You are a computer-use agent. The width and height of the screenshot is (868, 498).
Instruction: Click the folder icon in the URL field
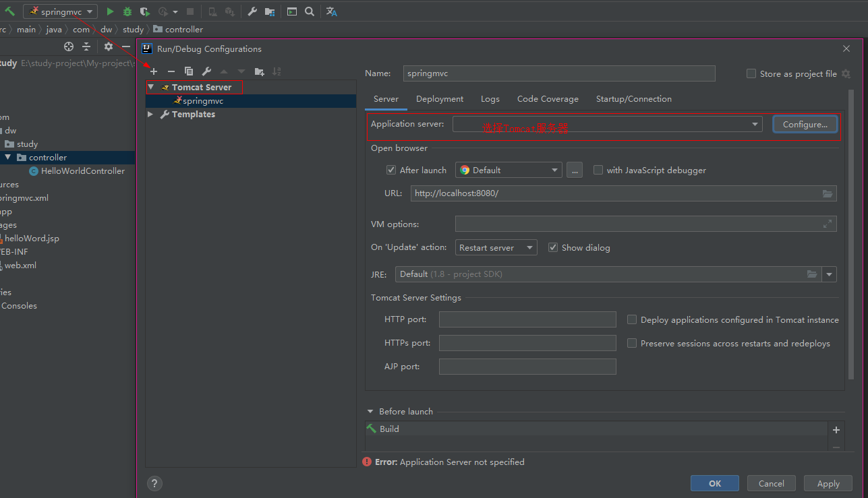click(828, 193)
